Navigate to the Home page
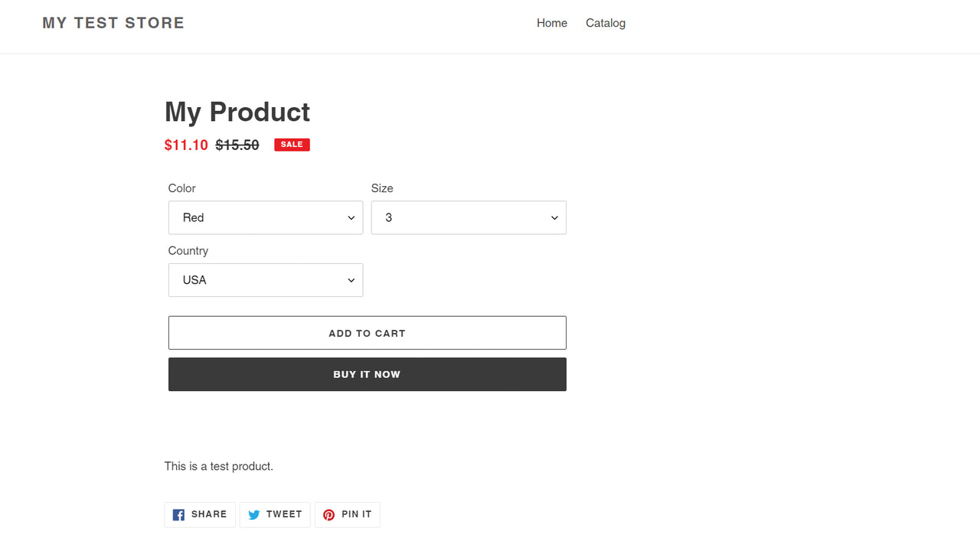This screenshot has height=551, width=980. pos(552,23)
